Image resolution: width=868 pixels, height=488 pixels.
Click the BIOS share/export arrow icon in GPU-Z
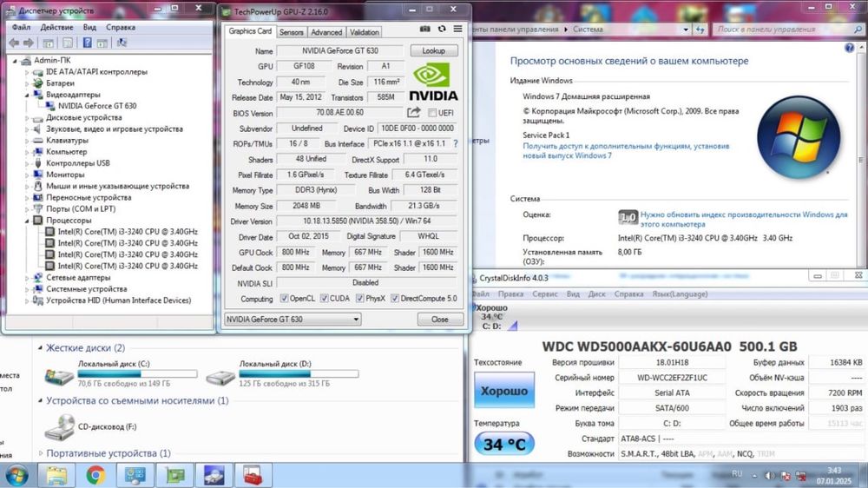[413, 112]
